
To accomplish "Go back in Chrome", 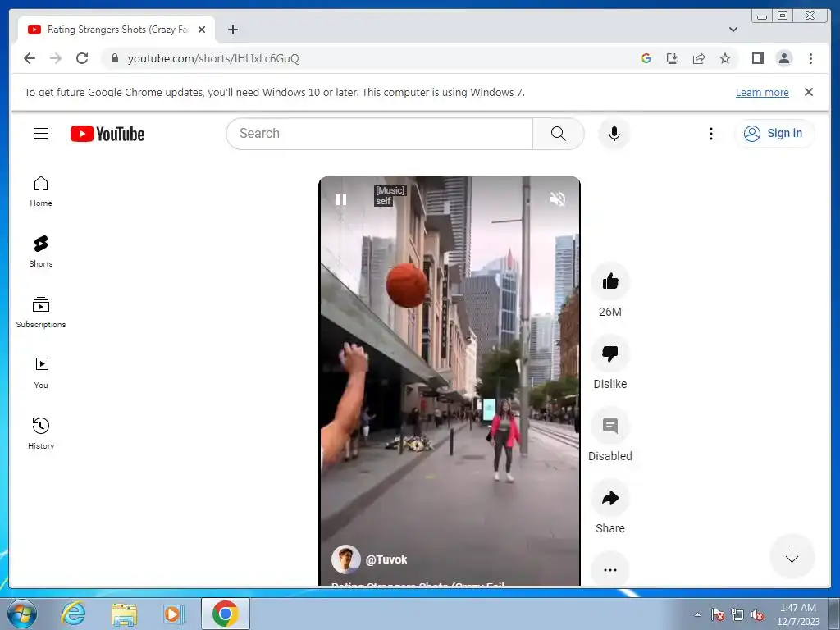I will (30, 58).
